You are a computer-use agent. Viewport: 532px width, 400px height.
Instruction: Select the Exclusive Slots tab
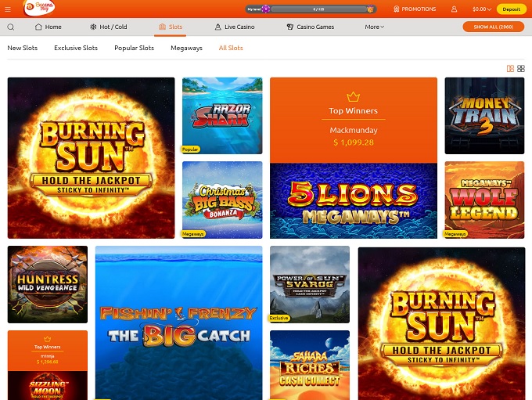coord(76,48)
